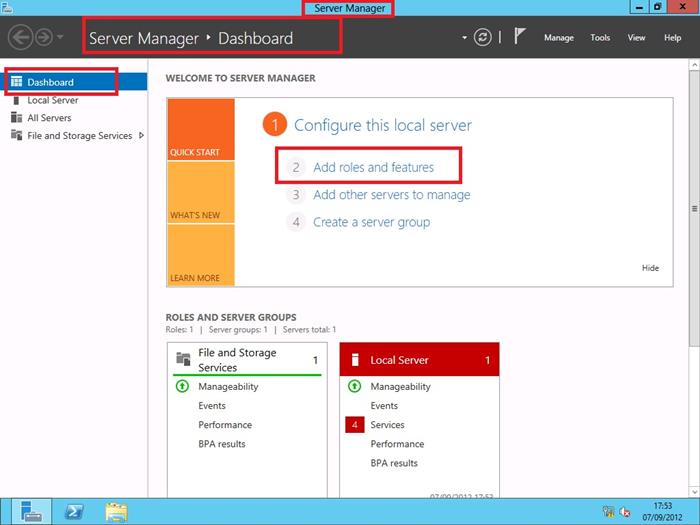
Task: Open the WHAT'S NEW tile
Action: [201, 192]
